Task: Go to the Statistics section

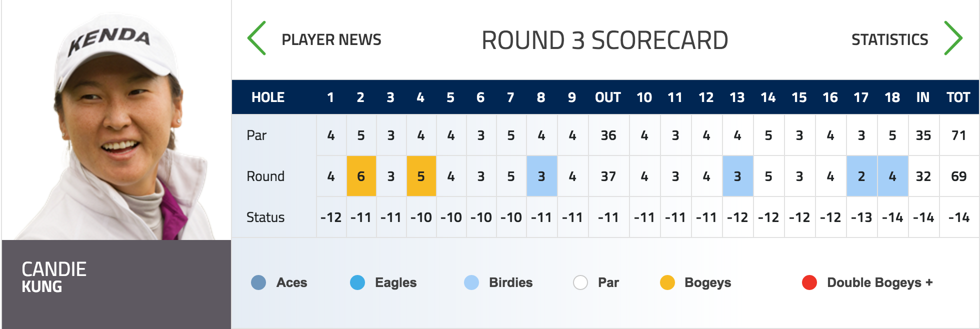Action: click(889, 39)
